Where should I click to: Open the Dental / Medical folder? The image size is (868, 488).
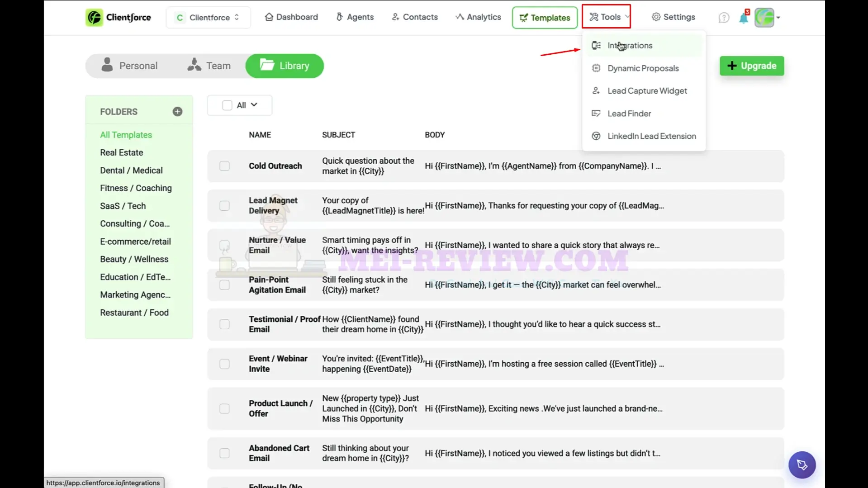point(131,171)
